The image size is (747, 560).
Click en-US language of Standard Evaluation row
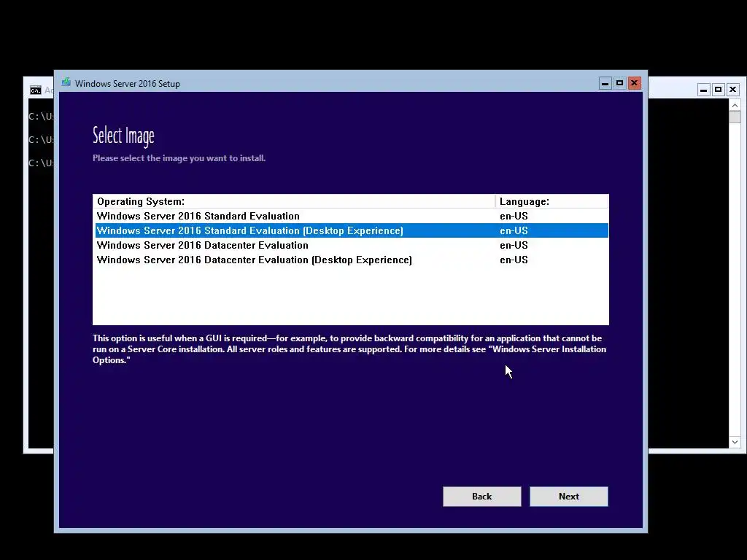tap(514, 216)
